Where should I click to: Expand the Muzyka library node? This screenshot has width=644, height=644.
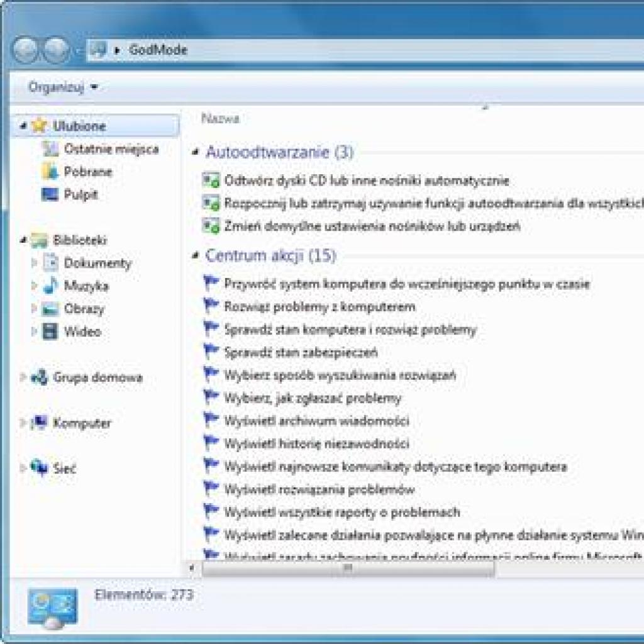(x=34, y=286)
